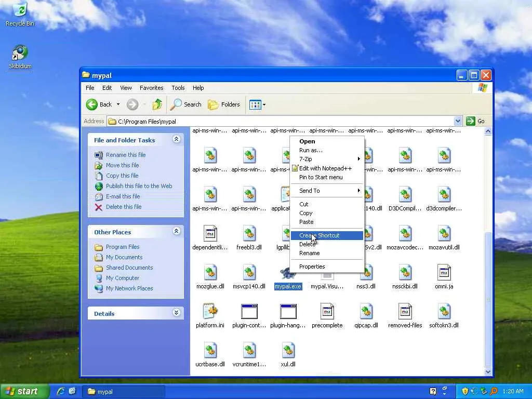
Task: Open the Back button history dropdown
Action: click(x=118, y=104)
